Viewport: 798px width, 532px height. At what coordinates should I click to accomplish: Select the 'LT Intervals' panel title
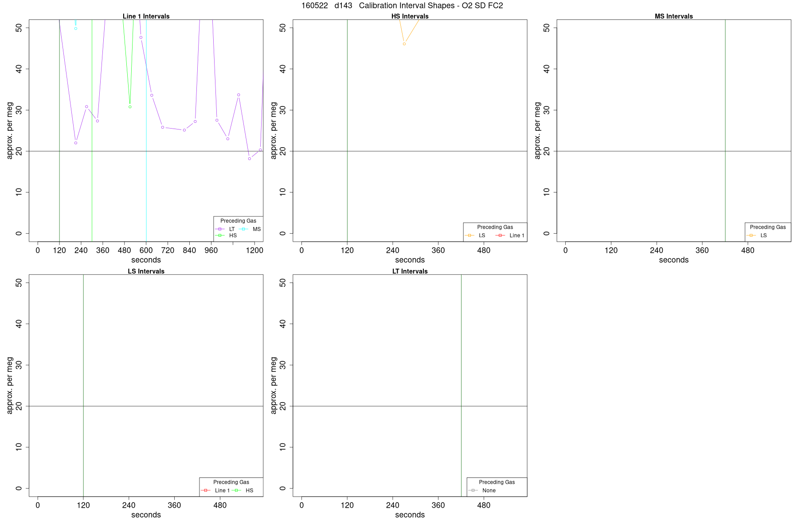coord(410,271)
